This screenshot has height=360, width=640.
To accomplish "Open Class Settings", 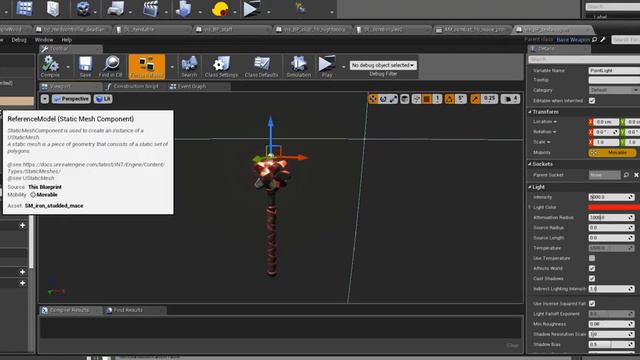I will click(x=221, y=67).
